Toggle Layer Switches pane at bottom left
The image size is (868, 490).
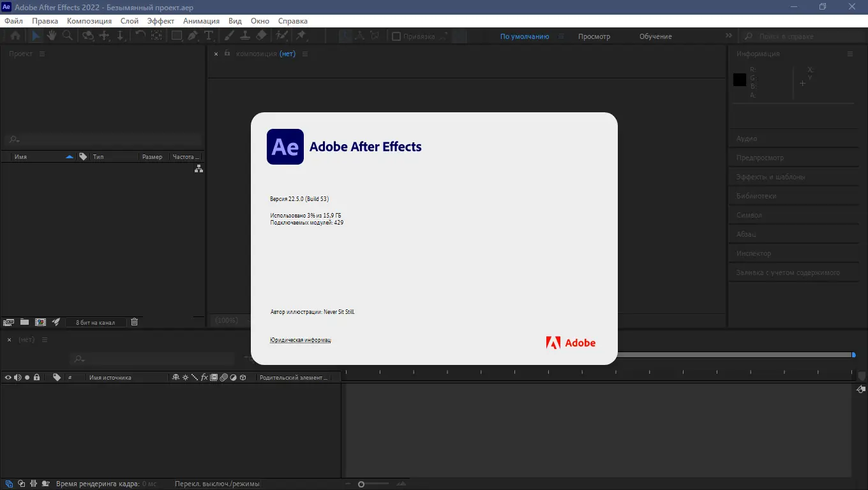pyautogui.click(x=9, y=484)
